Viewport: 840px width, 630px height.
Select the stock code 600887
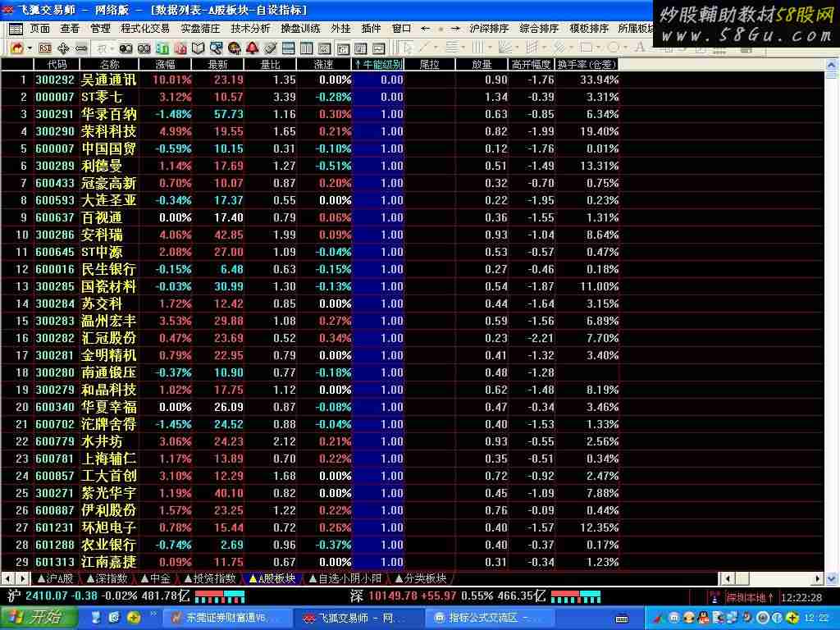55,510
